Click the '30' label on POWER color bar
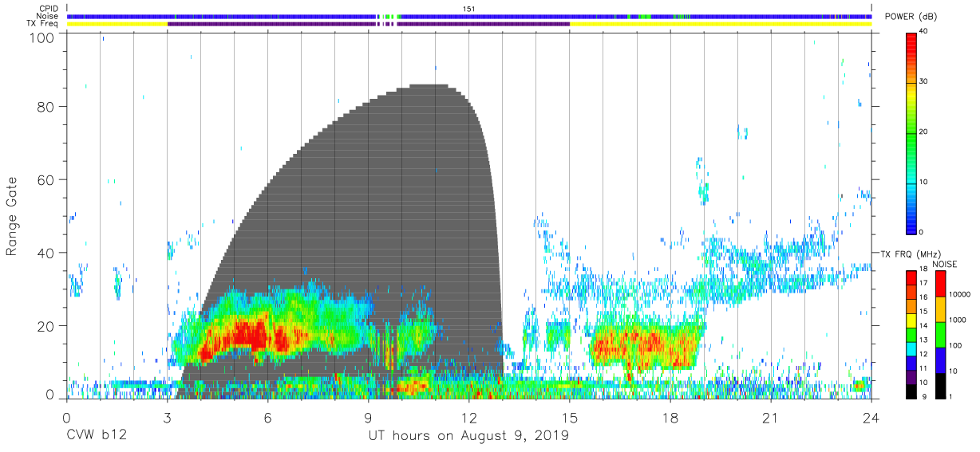Viewport: 980px width, 452px height. (925, 81)
